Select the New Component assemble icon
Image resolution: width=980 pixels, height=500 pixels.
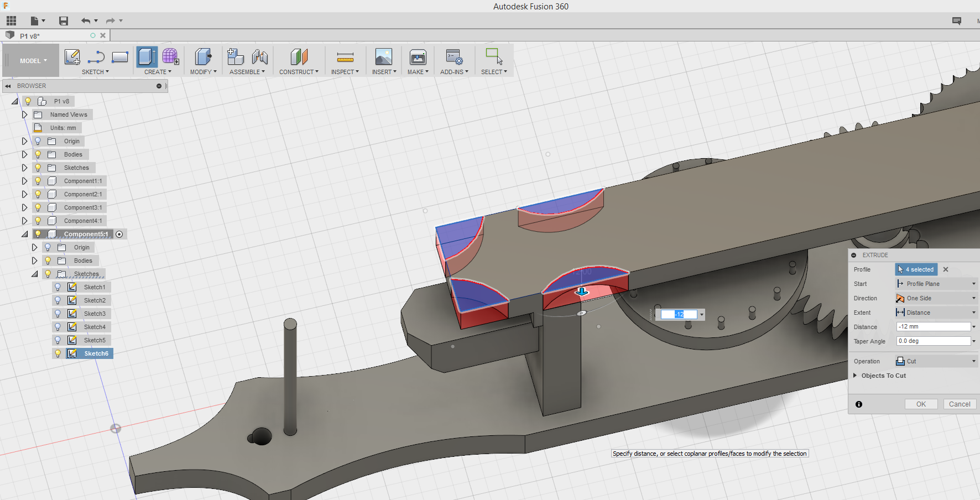click(236, 56)
